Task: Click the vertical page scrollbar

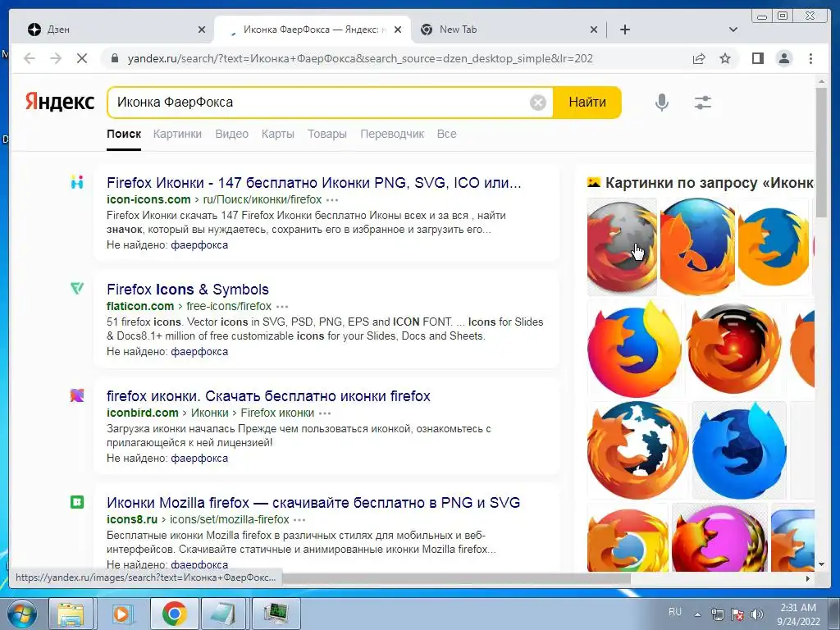Action: [821, 153]
